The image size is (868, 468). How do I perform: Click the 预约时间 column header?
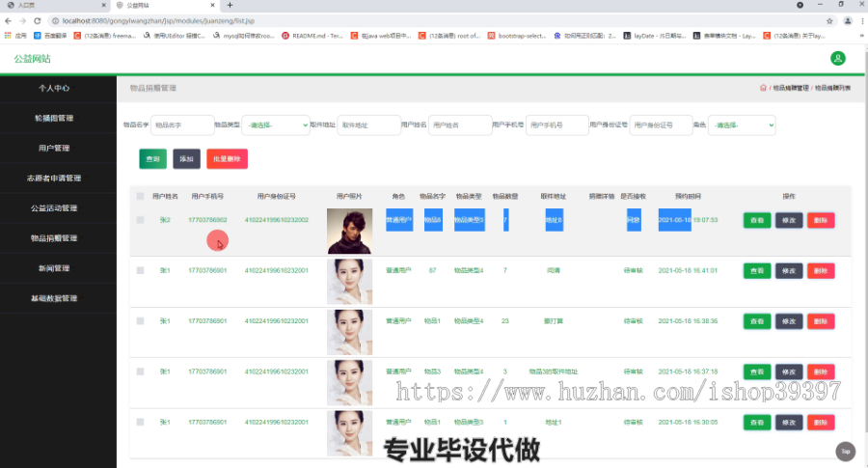coord(688,196)
